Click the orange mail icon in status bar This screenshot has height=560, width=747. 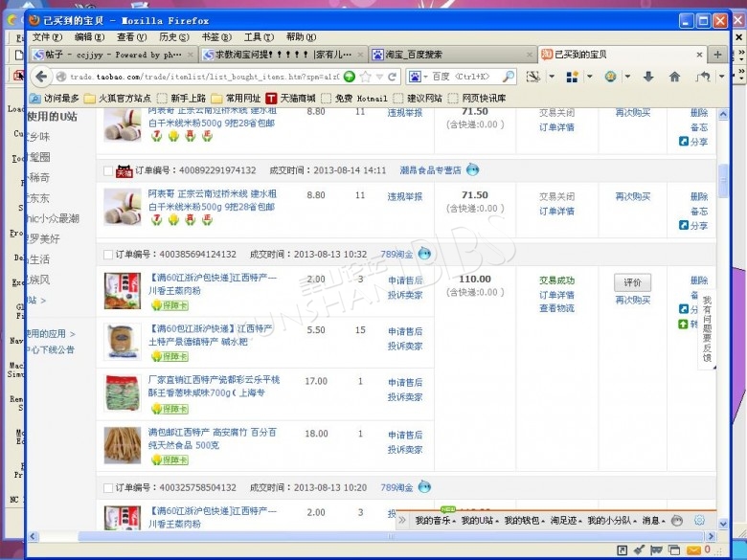point(693,550)
